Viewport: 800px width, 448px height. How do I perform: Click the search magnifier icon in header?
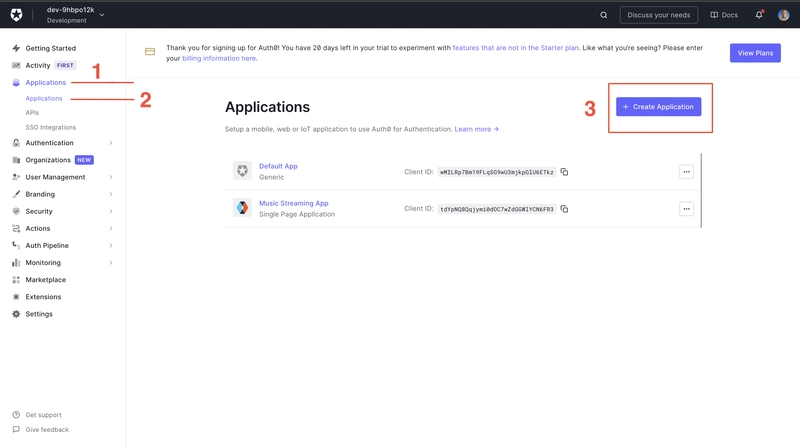603,15
